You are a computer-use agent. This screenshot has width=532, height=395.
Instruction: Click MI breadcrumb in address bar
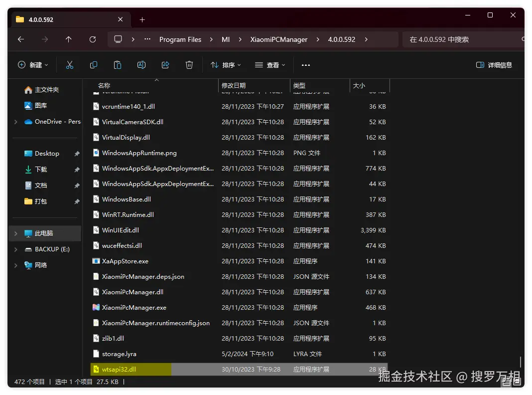tap(226, 39)
